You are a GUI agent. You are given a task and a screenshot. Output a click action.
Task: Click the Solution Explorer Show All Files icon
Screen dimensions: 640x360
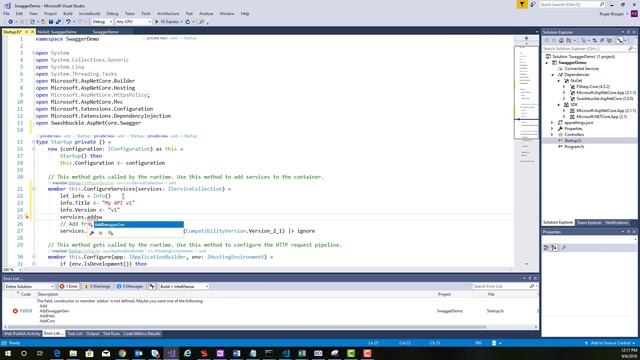[609, 40]
